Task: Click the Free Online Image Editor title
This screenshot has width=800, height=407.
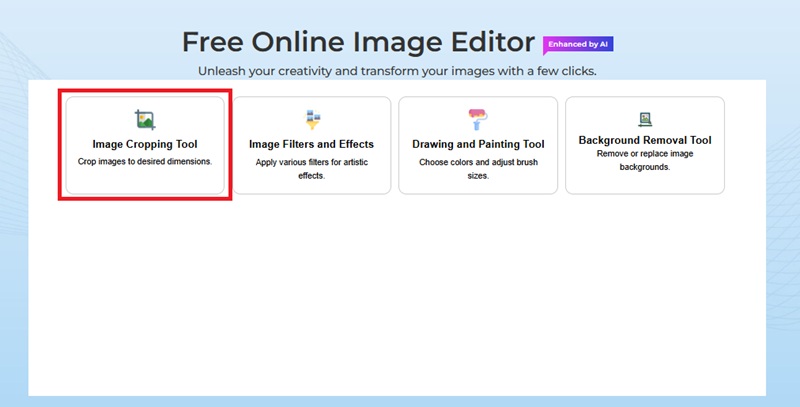Action: [358, 42]
